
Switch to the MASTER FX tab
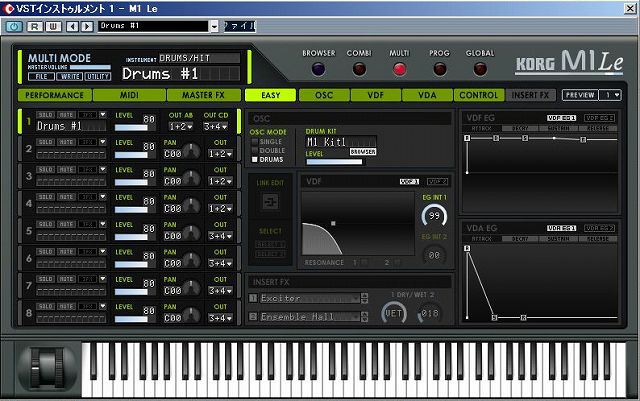pyautogui.click(x=204, y=95)
